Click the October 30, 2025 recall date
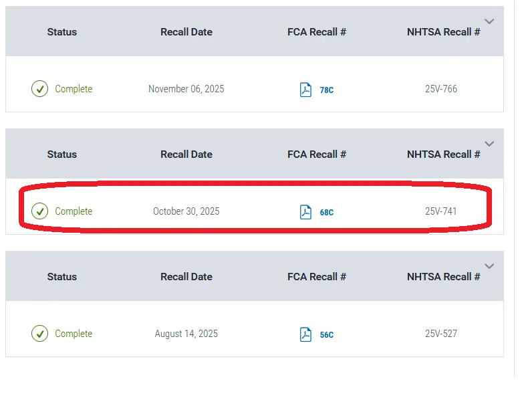Image resolution: width=524 pixels, height=420 pixels. tap(186, 211)
